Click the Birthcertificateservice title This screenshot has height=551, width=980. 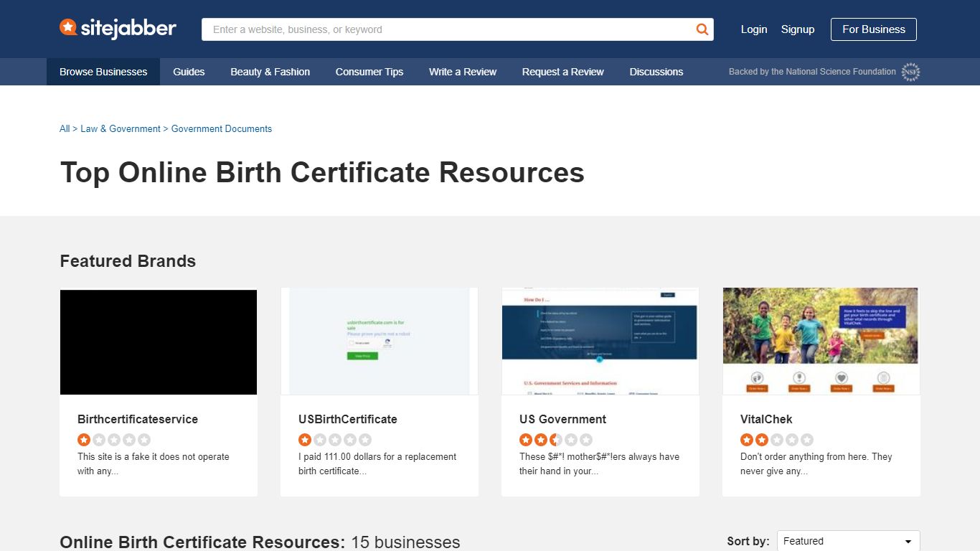click(138, 419)
